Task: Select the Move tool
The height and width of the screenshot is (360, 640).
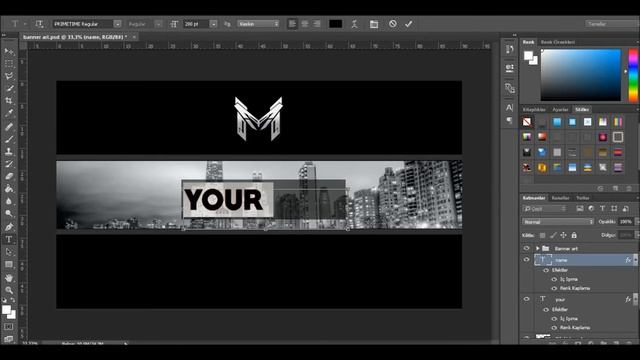Action: tap(9, 51)
